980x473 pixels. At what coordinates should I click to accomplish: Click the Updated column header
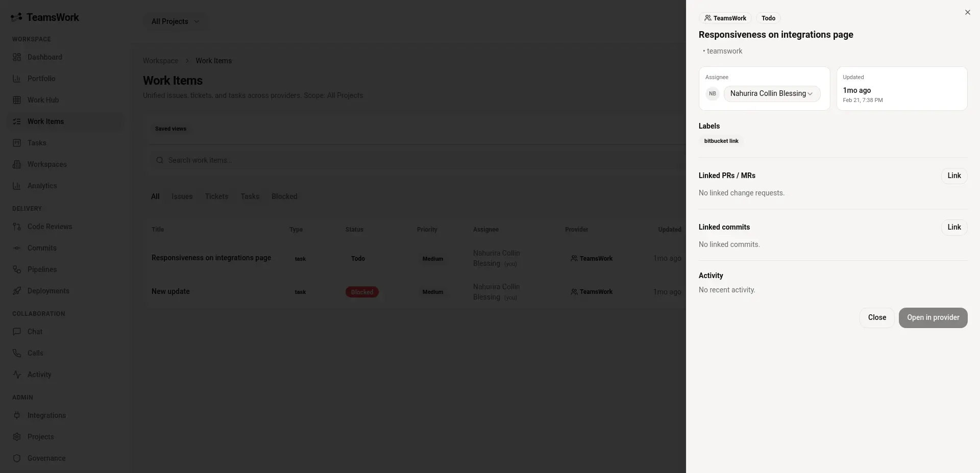click(x=670, y=230)
